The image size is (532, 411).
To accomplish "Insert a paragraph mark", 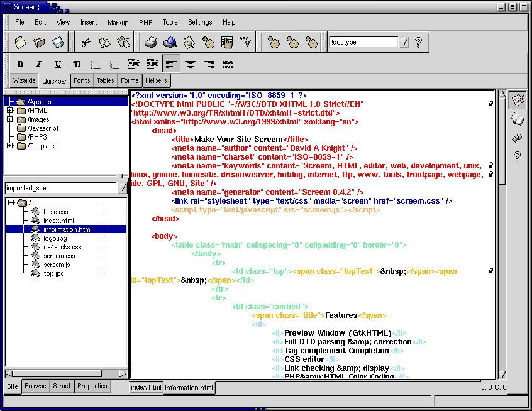I will 77,63.
